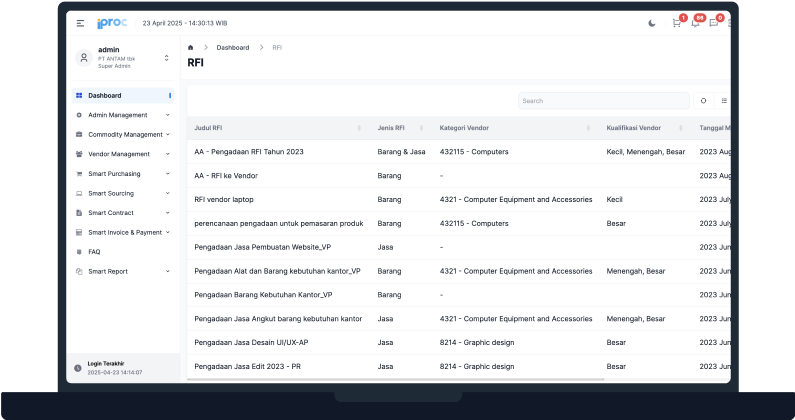795x420 pixels.
Task: Open FAQ in the sidebar
Action: point(123,252)
